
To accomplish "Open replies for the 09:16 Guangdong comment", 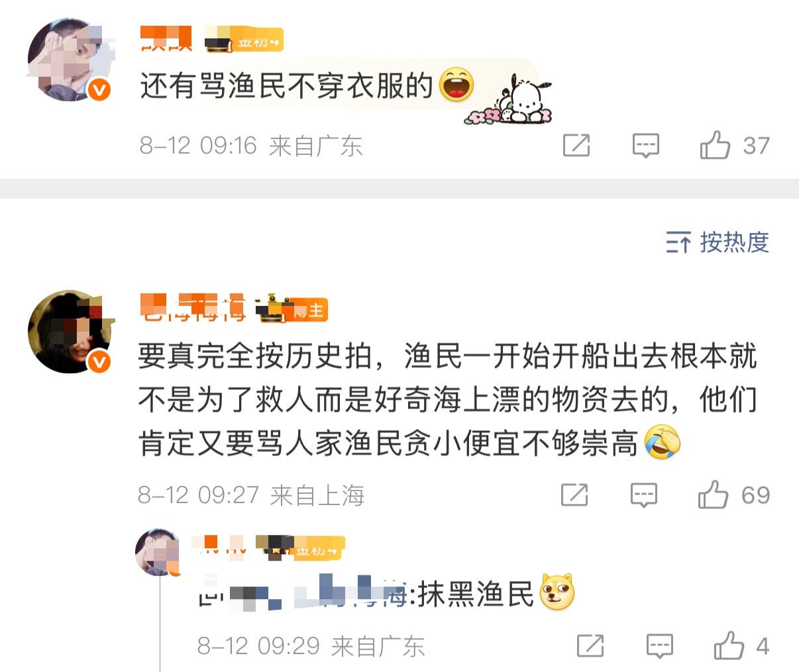I will click(645, 146).
